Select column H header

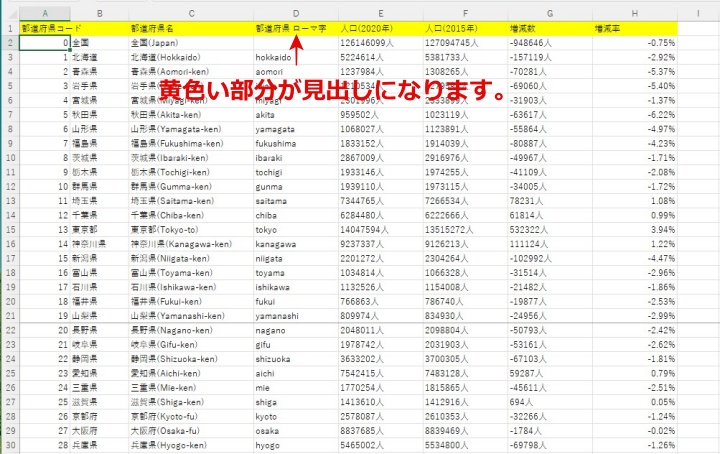pyautogui.click(x=635, y=13)
